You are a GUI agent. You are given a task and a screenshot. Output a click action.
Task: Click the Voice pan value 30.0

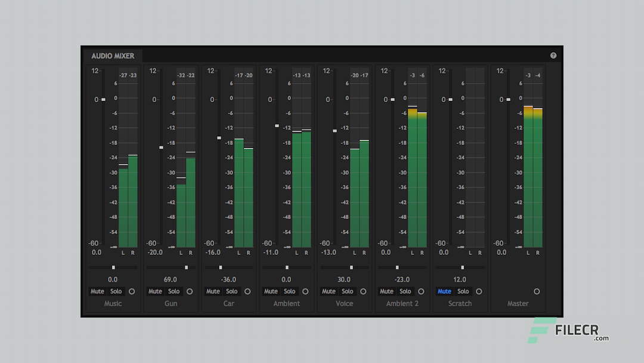[344, 279]
